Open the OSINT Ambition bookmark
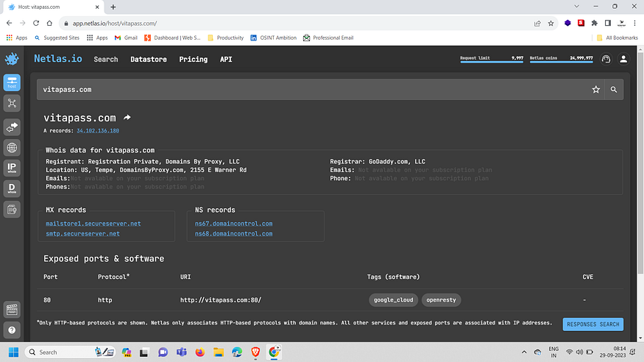This screenshot has width=644, height=362. (x=274, y=38)
